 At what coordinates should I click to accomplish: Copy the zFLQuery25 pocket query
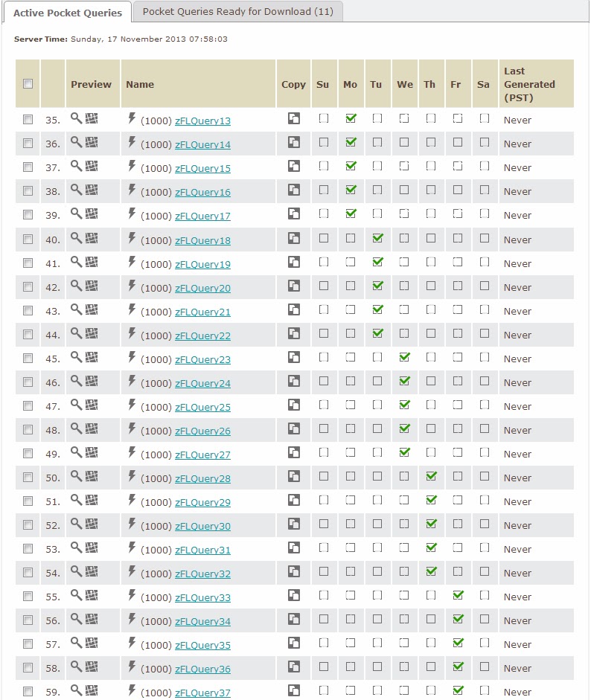(294, 405)
